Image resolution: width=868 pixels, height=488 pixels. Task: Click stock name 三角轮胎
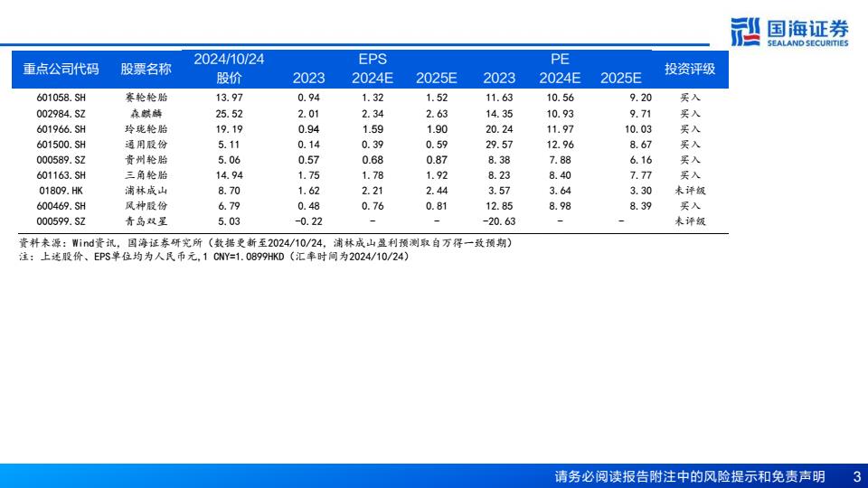[146, 175]
